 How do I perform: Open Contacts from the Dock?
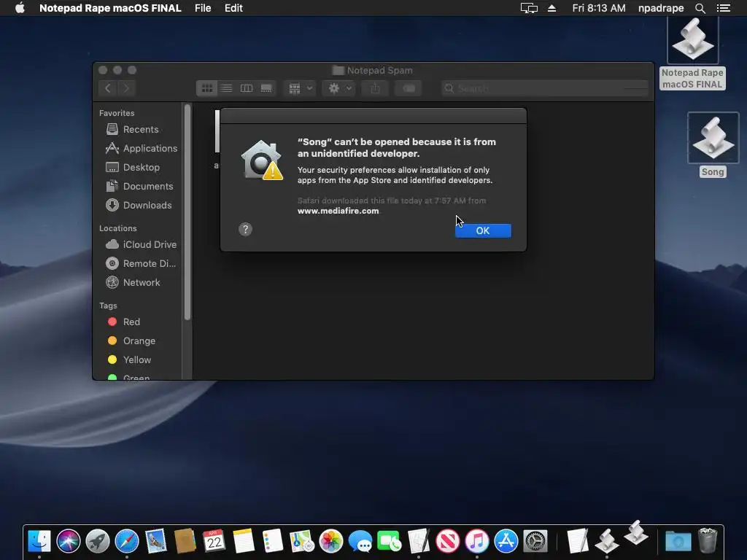click(185, 542)
